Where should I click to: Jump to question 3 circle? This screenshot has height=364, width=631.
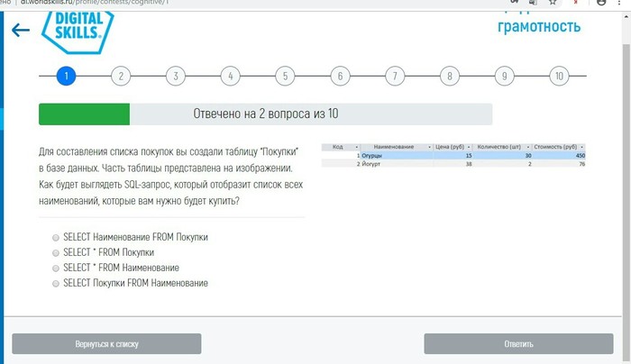[175, 76]
